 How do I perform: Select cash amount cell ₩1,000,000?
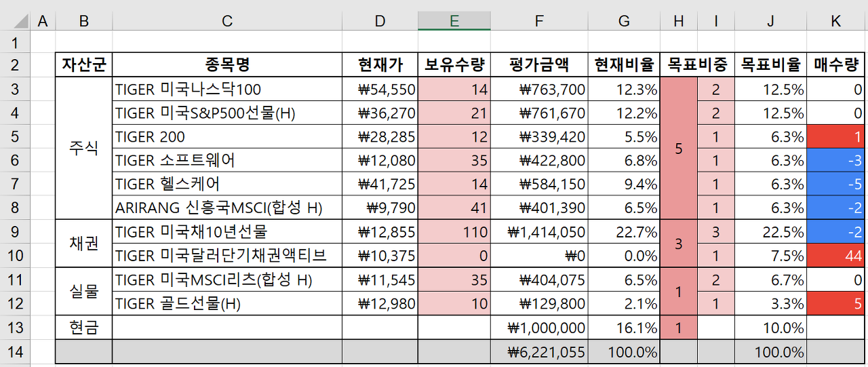point(539,328)
